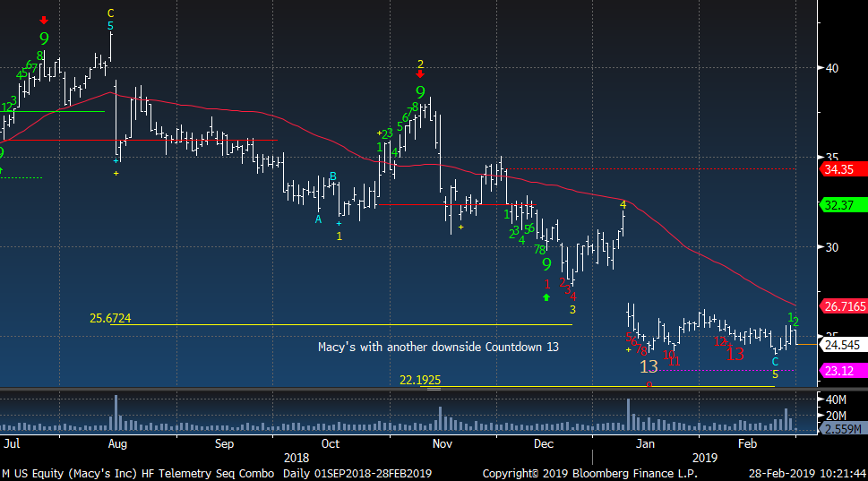This screenshot has width=868, height=481.
Task: Click the yellow 5 wave label in February
Action: tap(775, 374)
